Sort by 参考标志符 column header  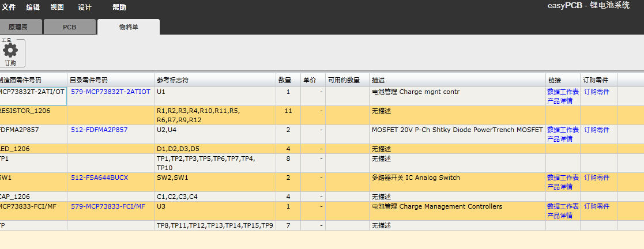(x=215, y=80)
